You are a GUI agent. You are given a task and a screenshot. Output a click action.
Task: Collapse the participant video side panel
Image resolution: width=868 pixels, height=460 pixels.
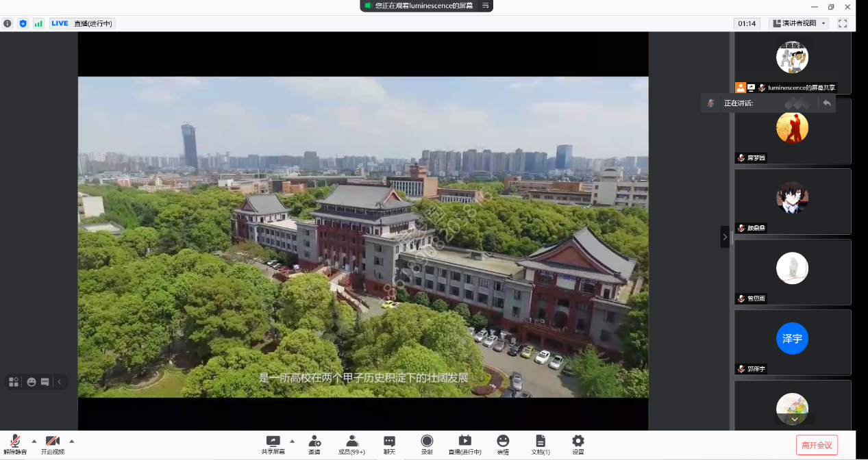pos(725,237)
